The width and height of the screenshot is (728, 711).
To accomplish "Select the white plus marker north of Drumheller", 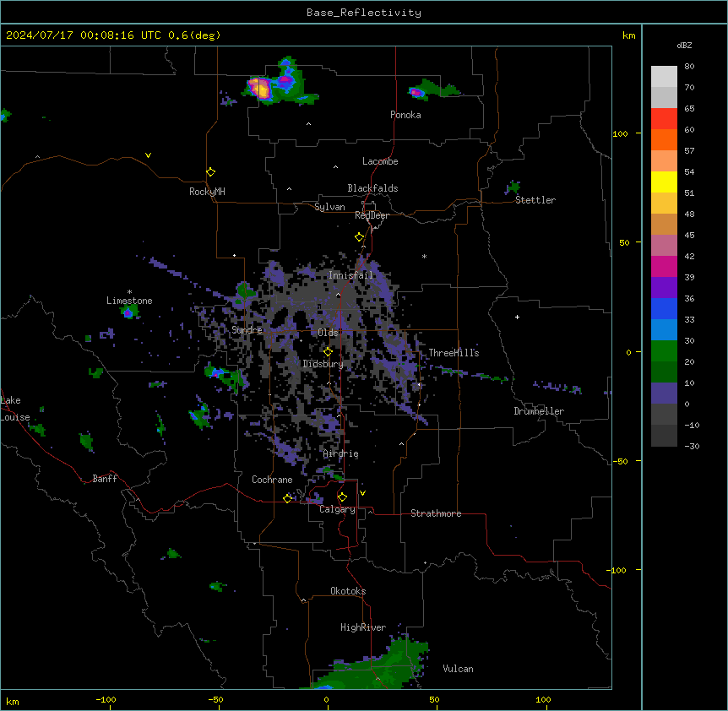I will pyautogui.click(x=517, y=317).
